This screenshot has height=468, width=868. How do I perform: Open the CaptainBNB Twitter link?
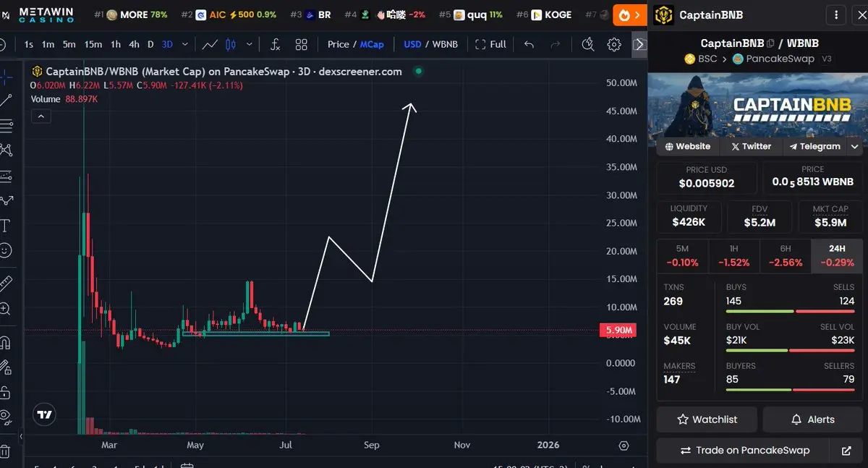[751, 146]
